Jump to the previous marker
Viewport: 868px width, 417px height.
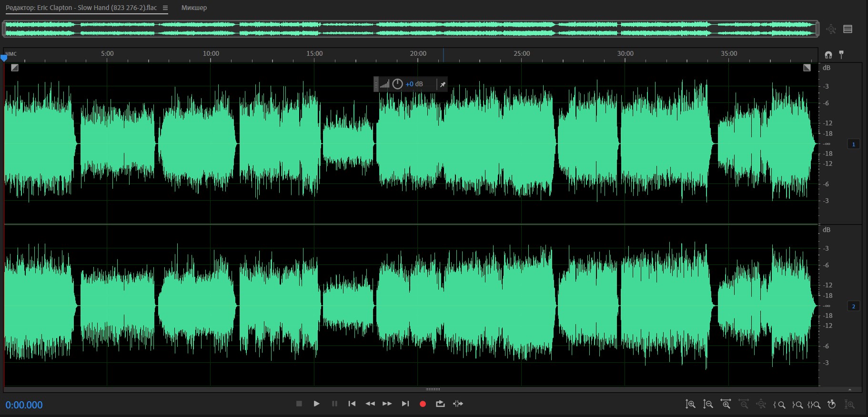(x=352, y=404)
